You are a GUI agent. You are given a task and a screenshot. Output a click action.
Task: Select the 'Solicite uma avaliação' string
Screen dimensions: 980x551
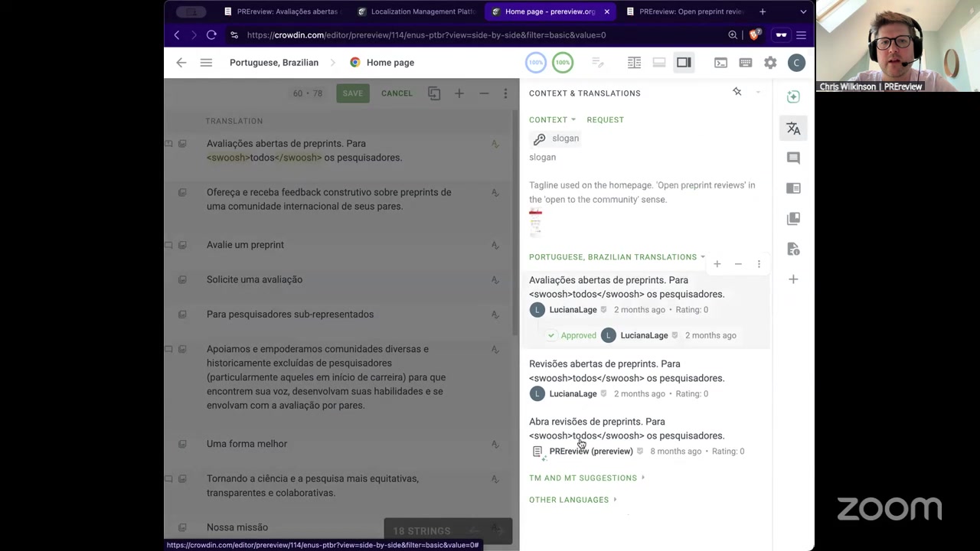click(254, 280)
